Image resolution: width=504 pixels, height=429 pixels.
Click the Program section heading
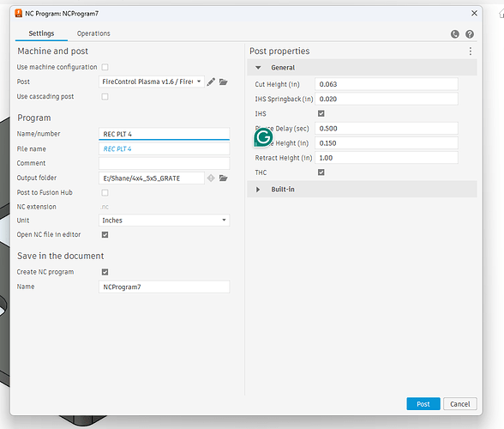[34, 118]
